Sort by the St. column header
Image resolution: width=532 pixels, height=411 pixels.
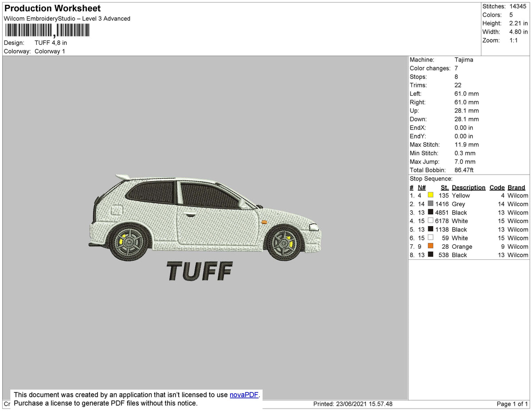coord(445,187)
